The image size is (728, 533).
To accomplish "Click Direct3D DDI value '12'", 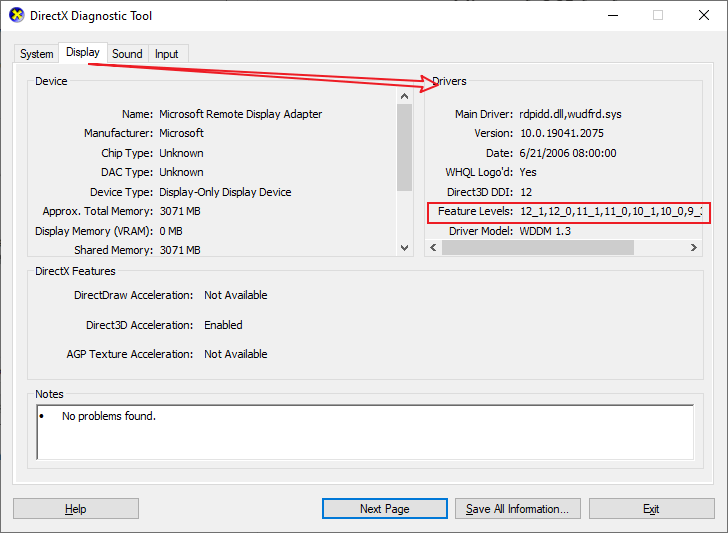I will pyautogui.click(x=526, y=192).
